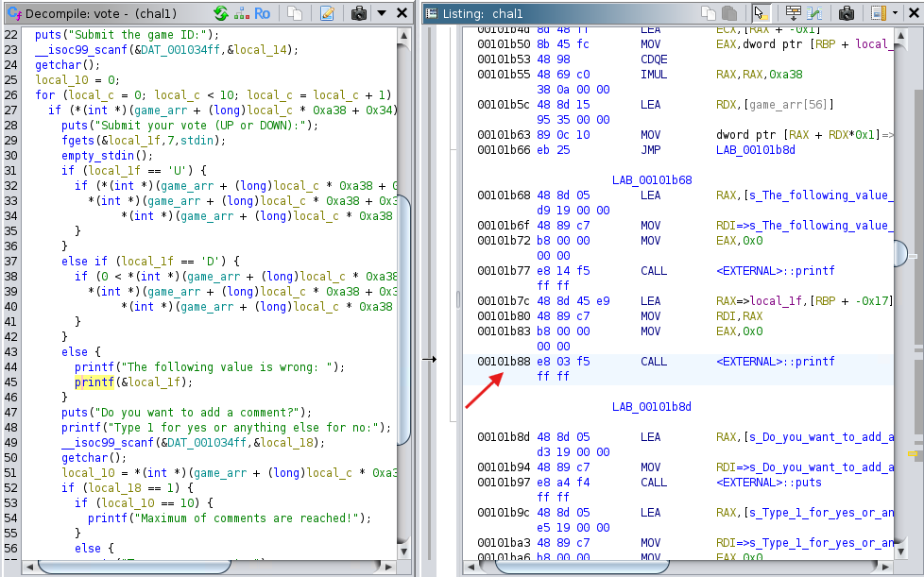Image resolution: width=924 pixels, height=577 pixels.
Task: Click label LAB_00101b68 in Listing
Action: [x=652, y=180]
